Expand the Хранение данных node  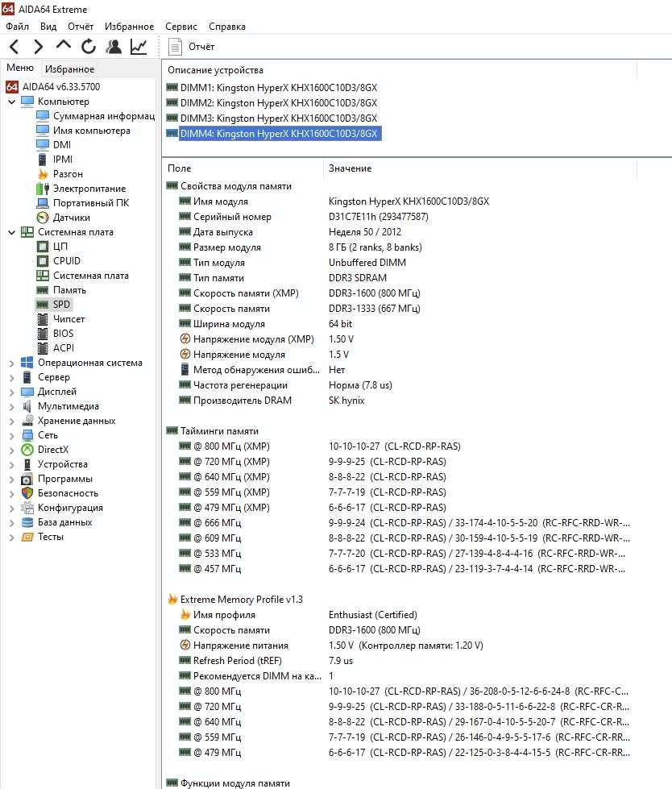pos(11,421)
